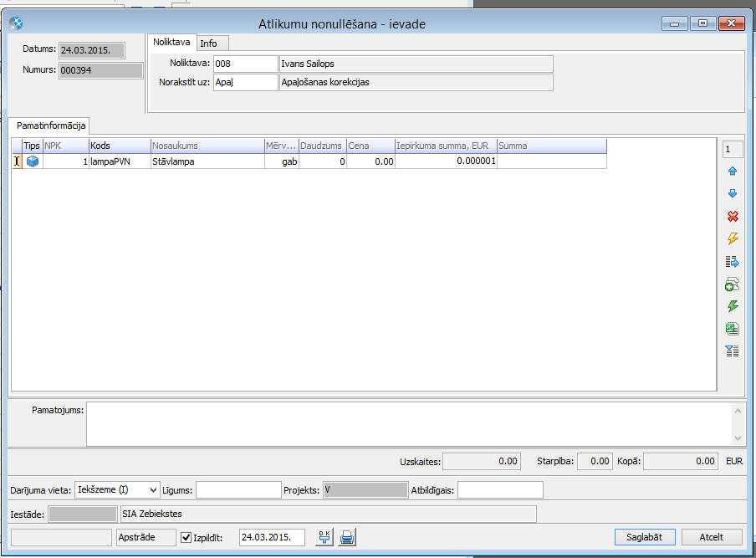Toggle the Izpildīt checkbox
Screen dimensions: 756x558
(186, 537)
